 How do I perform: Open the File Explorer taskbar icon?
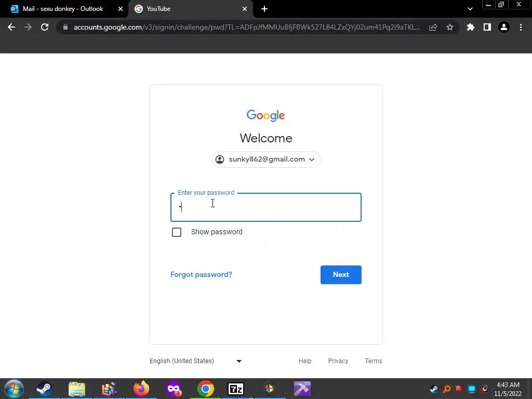coord(77,389)
